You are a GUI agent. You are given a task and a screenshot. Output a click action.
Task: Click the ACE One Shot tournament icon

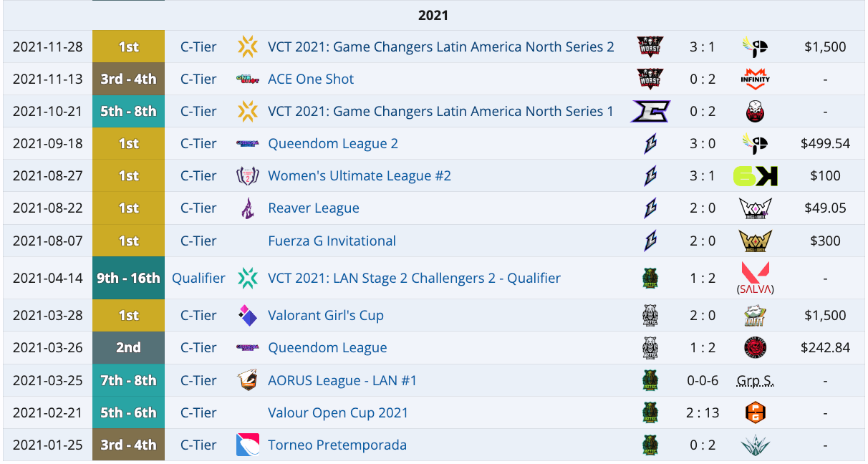pyautogui.click(x=247, y=79)
